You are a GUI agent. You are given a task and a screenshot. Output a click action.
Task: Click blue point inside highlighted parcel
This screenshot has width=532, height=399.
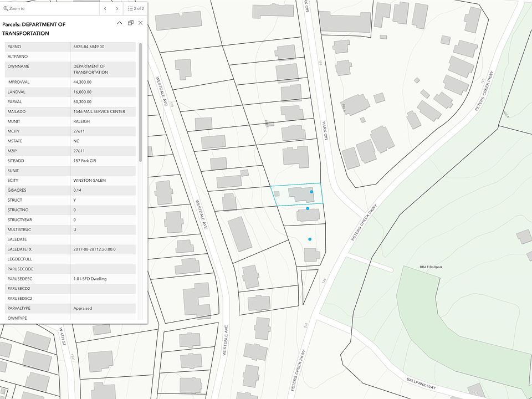(311, 192)
